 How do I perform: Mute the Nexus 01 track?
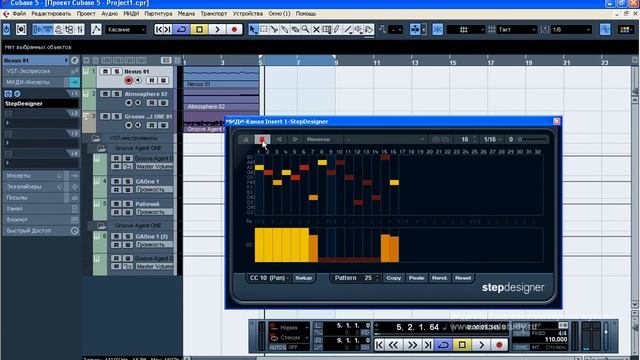pos(105,71)
